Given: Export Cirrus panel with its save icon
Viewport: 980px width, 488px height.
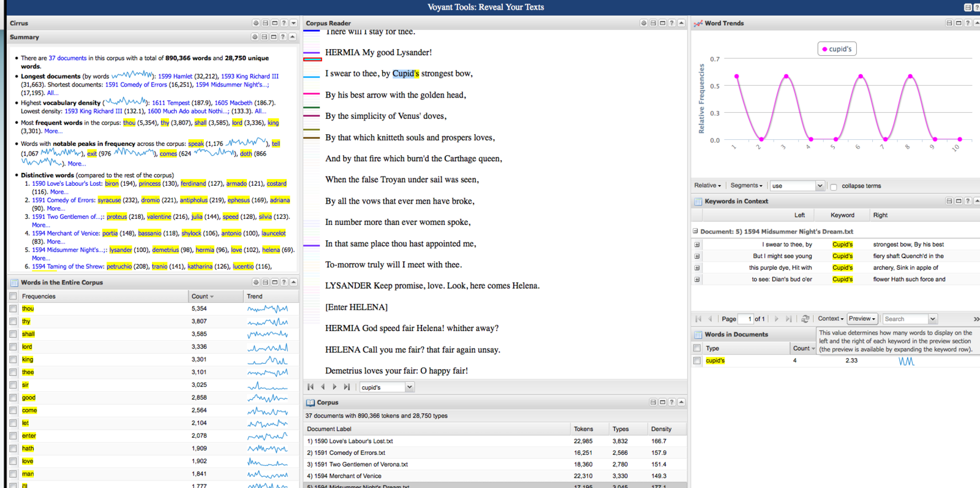Looking at the screenshot, I should [x=265, y=23].
